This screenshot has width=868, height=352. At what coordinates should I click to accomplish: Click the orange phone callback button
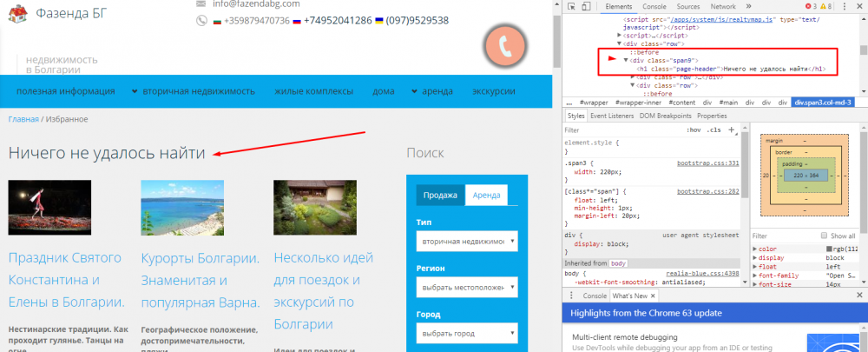tap(504, 48)
